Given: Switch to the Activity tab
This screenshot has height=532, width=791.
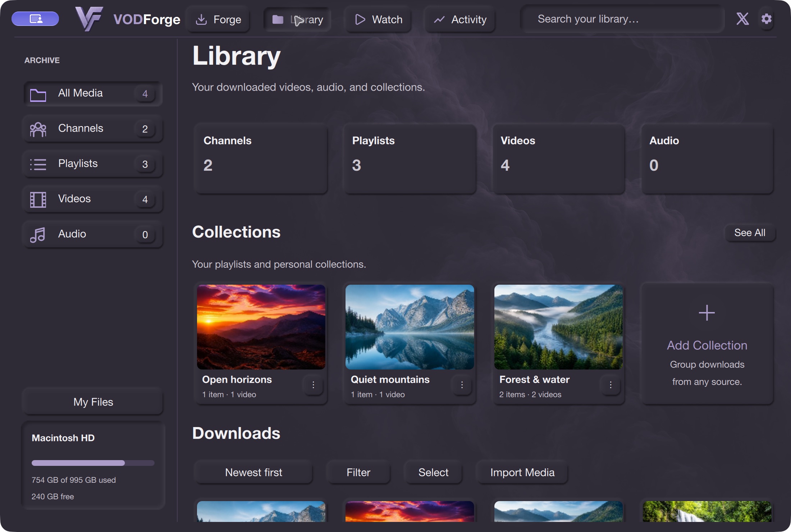Looking at the screenshot, I should pyautogui.click(x=460, y=19).
